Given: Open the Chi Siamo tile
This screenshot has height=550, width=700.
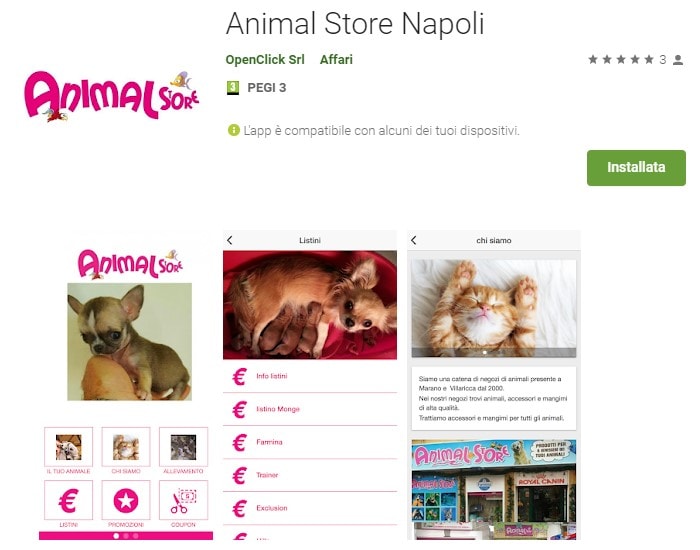Looking at the screenshot, I should (x=126, y=447).
